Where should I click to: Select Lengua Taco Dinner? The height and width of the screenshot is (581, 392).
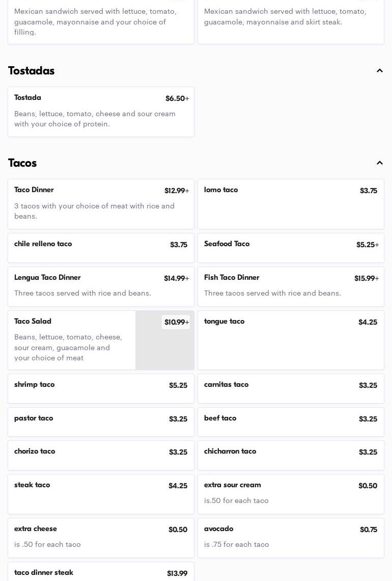[101, 286]
